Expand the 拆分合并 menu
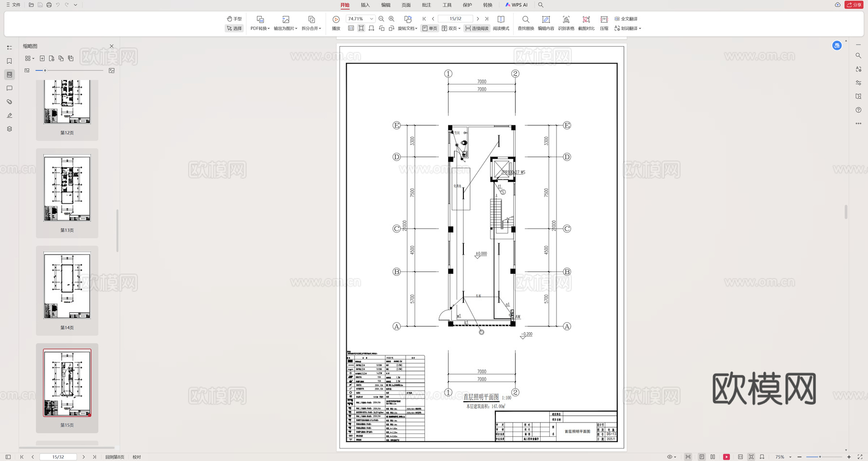This screenshot has width=868, height=461. 311,23
